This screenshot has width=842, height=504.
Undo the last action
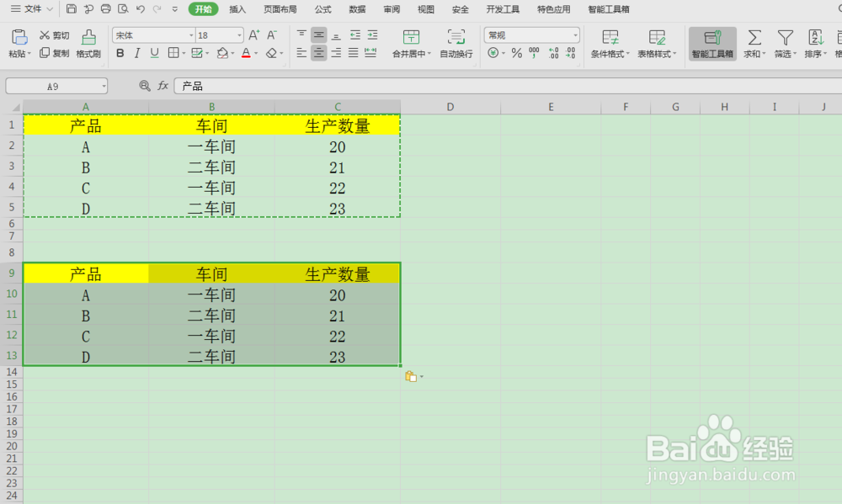pyautogui.click(x=140, y=9)
